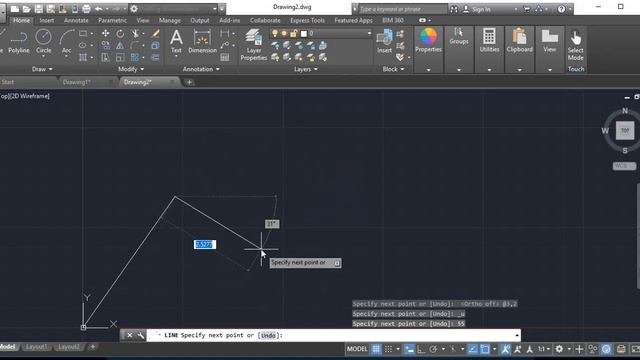Click Sign In in title bar
Image resolution: width=640 pixels, height=360 pixels.
481,9
